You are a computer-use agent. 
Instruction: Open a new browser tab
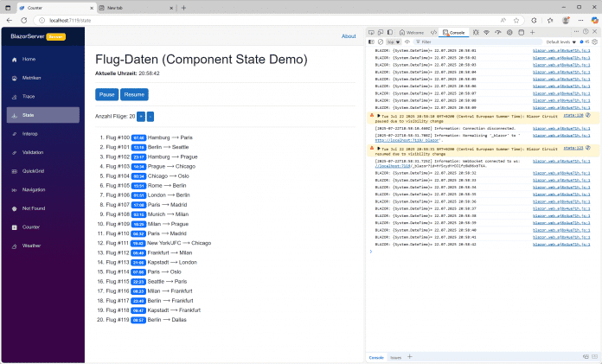click(x=183, y=8)
